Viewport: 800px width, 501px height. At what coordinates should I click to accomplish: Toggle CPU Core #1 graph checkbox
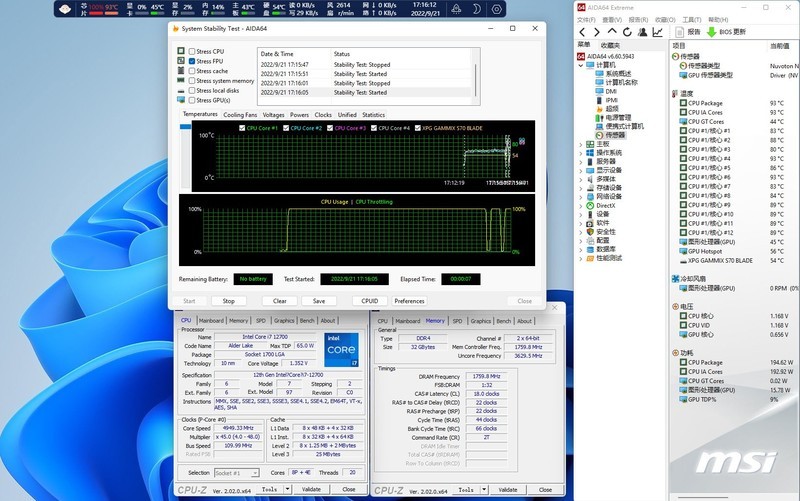coord(242,128)
